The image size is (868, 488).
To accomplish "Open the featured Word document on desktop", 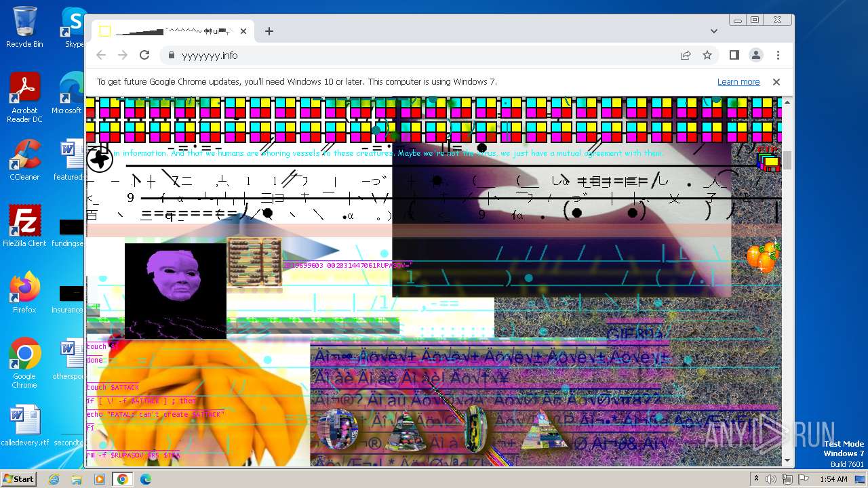I will click(68, 160).
